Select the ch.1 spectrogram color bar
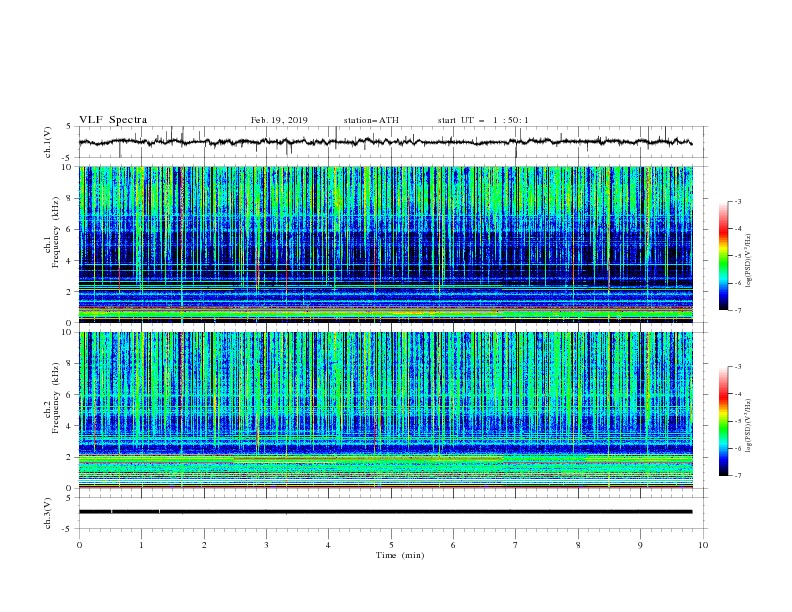792x612 pixels. (724, 256)
